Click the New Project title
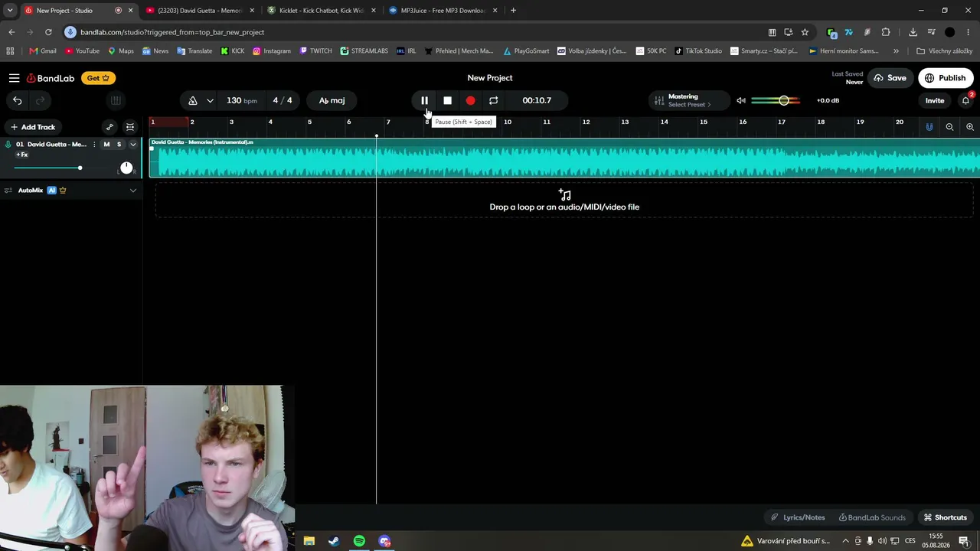Viewport: 980px width, 551px height. click(x=490, y=78)
